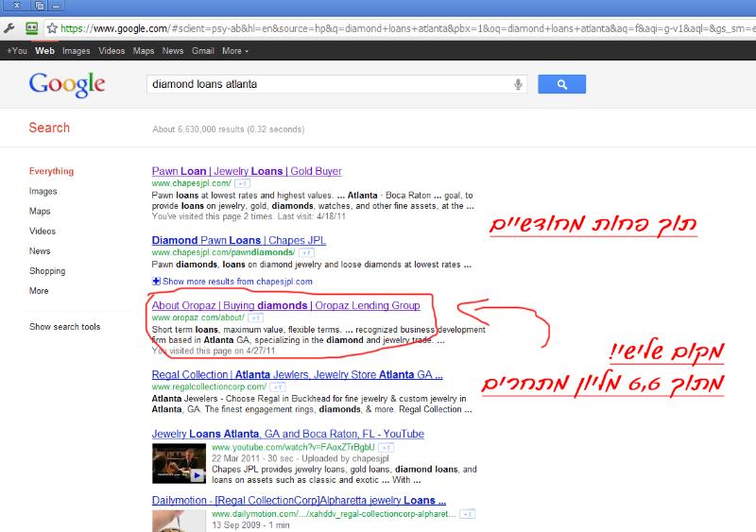Viewport: 756px width, 532px height.
Task: Click +1 button next to www.chapesjpl.com/
Action: [242, 183]
